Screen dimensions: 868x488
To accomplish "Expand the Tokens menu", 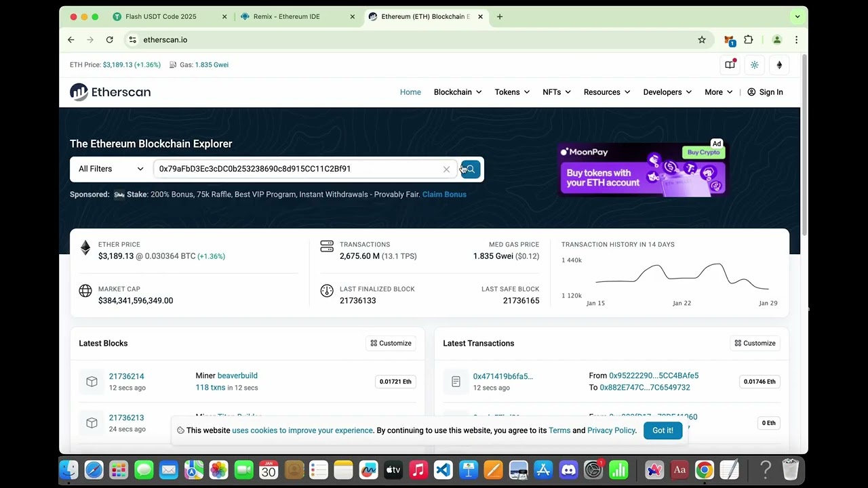I will click(512, 92).
